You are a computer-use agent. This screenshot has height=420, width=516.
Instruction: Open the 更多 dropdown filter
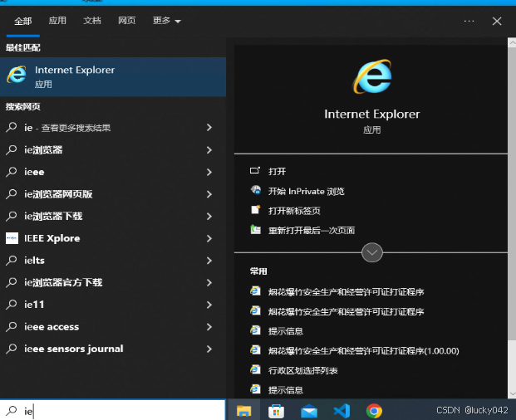166,21
